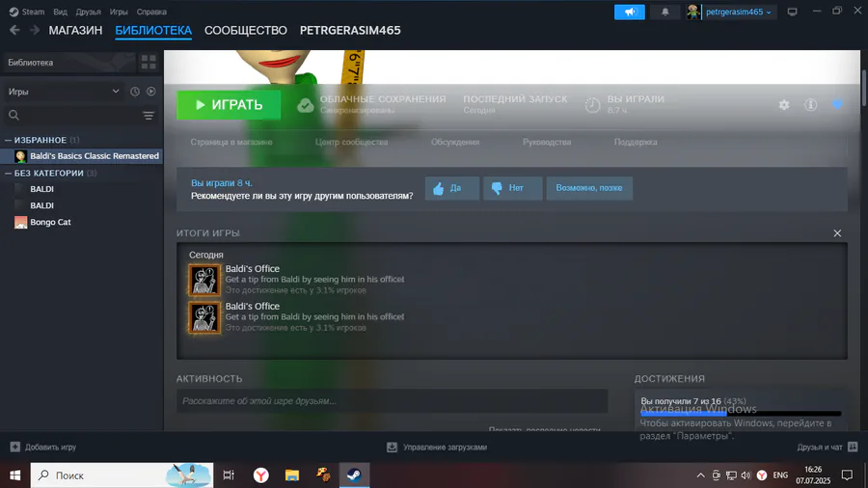This screenshot has height=488, width=868.
Task: Click second Baldi's Office achievement icon
Action: pyautogui.click(x=204, y=317)
